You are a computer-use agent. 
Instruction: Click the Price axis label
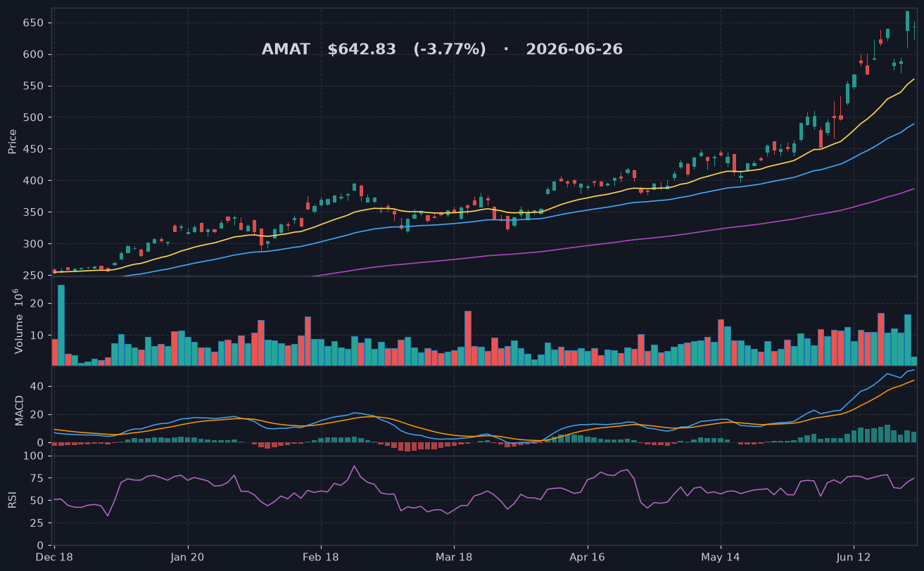click(x=13, y=141)
